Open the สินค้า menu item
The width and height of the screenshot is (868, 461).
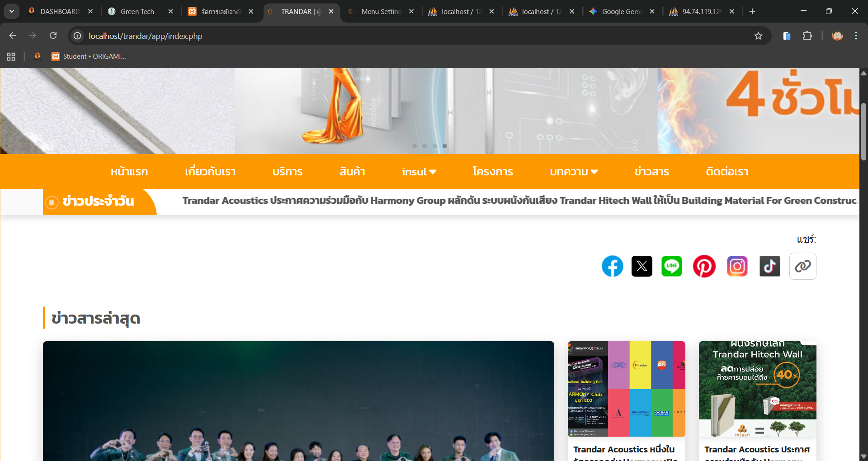(352, 172)
